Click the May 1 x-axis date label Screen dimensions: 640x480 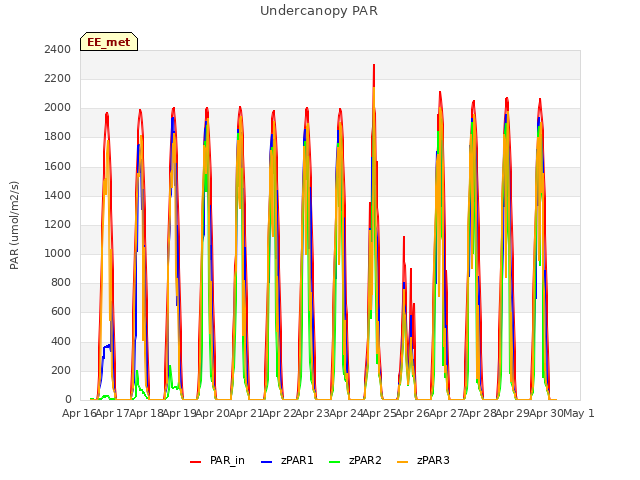[579, 414]
